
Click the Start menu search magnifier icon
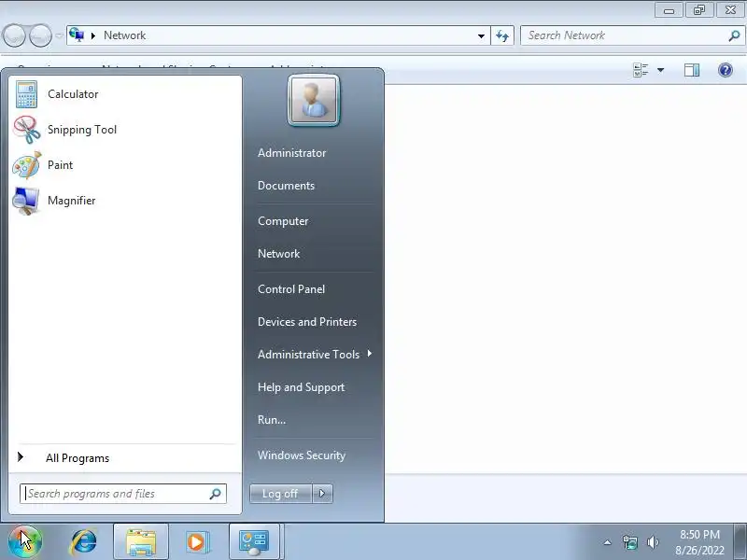pos(216,494)
